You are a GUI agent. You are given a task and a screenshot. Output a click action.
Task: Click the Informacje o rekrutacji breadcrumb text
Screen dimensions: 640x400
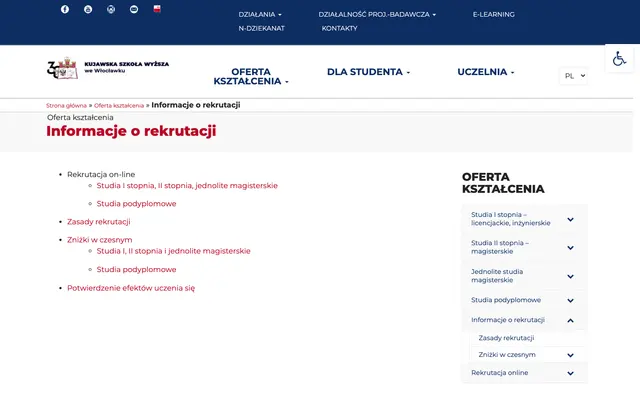pyautogui.click(x=196, y=105)
